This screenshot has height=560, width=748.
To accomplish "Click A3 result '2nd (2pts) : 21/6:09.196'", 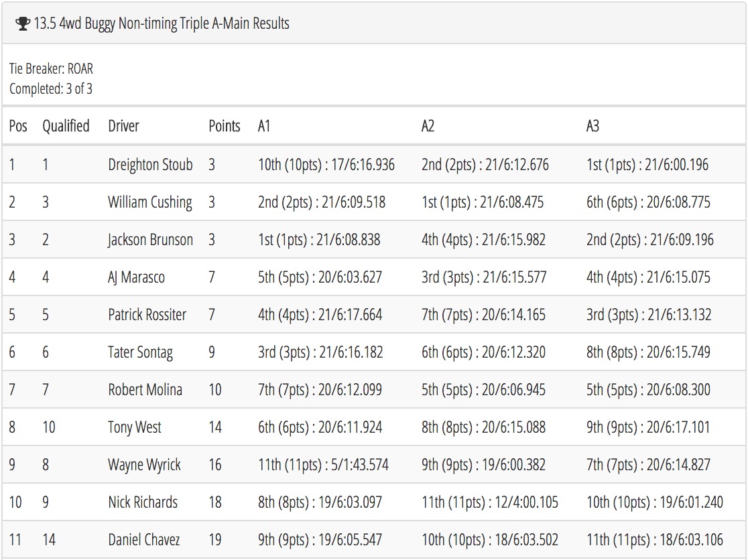I will pyautogui.click(x=650, y=239).
